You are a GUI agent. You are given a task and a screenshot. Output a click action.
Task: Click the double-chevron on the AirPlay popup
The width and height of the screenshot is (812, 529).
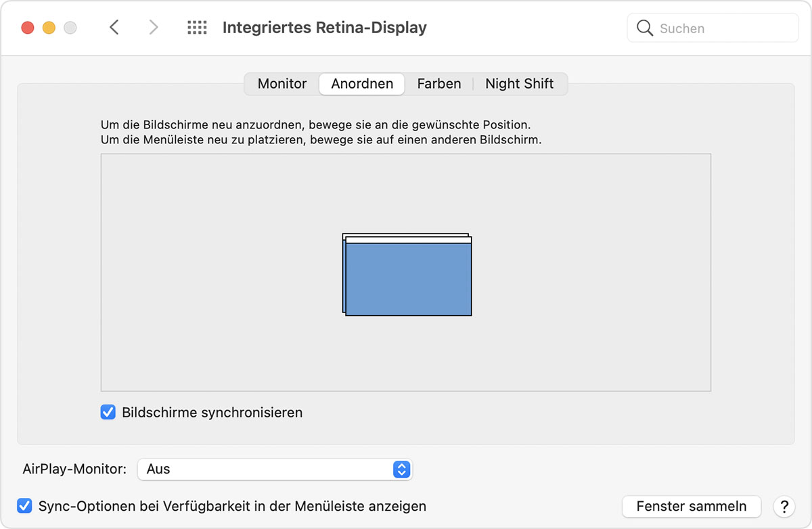point(401,469)
